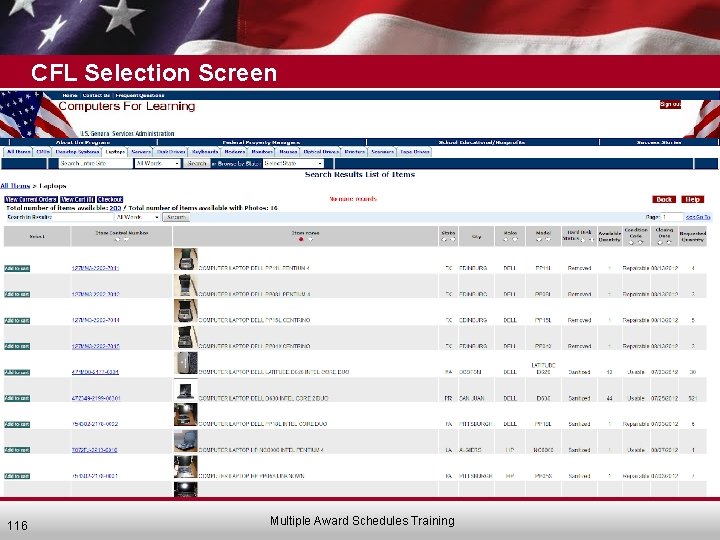
Task: Switch to the Scanners tab
Action: tap(382, 152)
